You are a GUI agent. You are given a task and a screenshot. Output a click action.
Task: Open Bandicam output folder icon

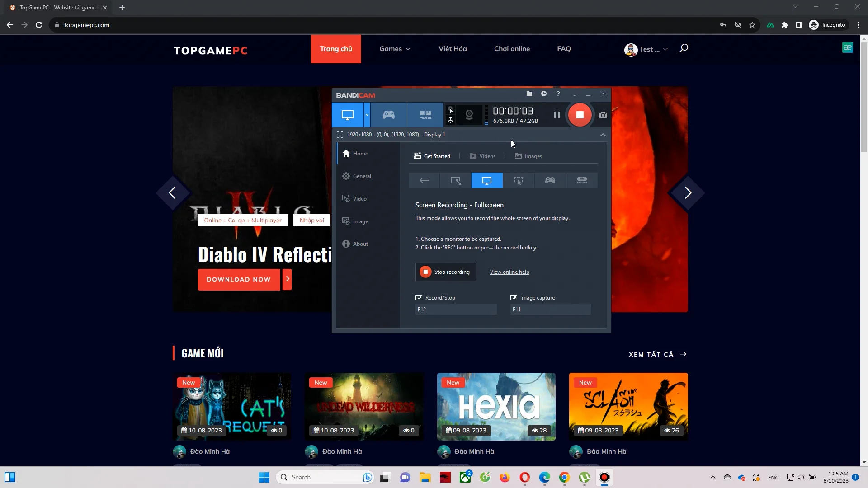click(529, 94)
